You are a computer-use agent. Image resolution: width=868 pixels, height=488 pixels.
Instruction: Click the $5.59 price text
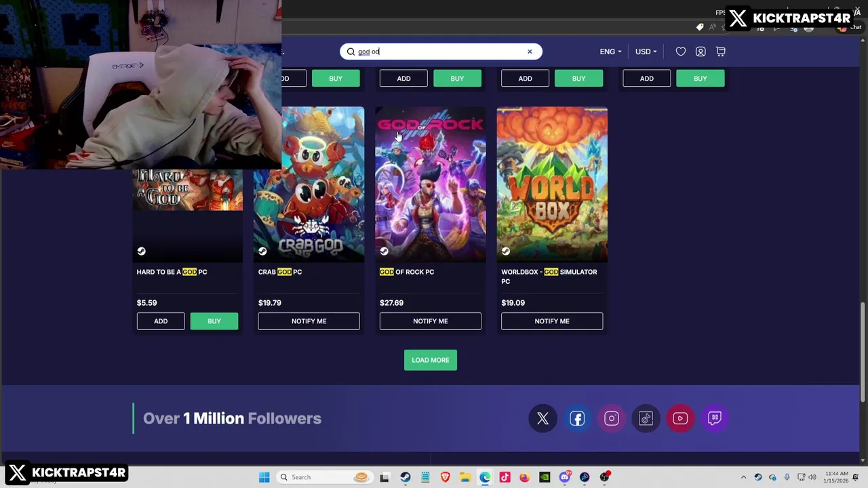[146, 303]
